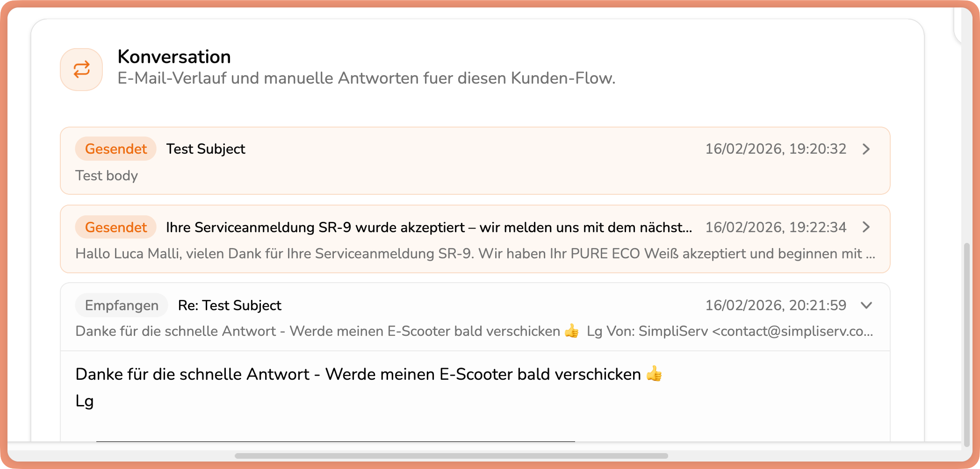
Task: Expand the "Ihre Serviceanmeldung SR-9" message
Action: [866, 227]
